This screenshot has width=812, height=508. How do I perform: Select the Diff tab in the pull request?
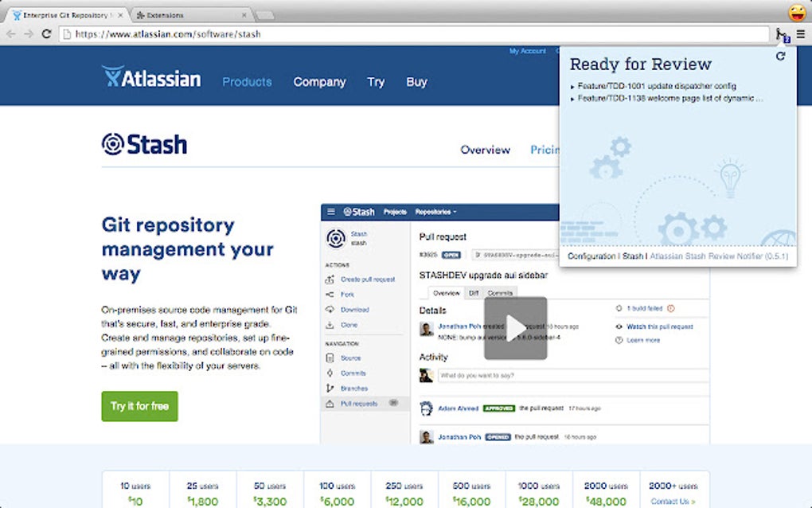click(x=474, y=293)
